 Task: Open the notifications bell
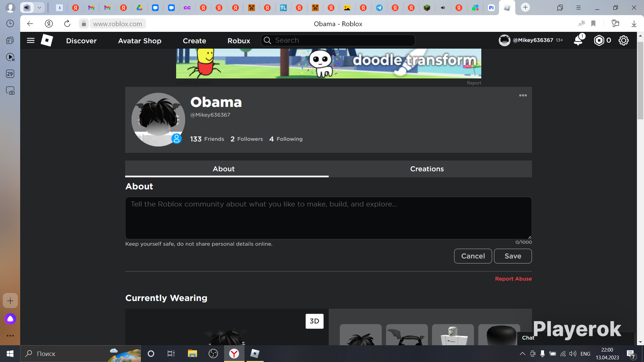coord(578,40)
